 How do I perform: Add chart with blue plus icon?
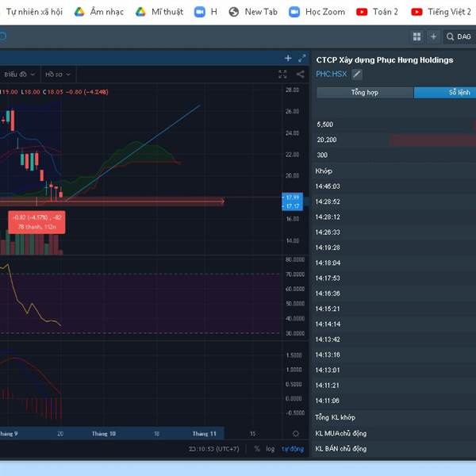(x=288, y=58)
